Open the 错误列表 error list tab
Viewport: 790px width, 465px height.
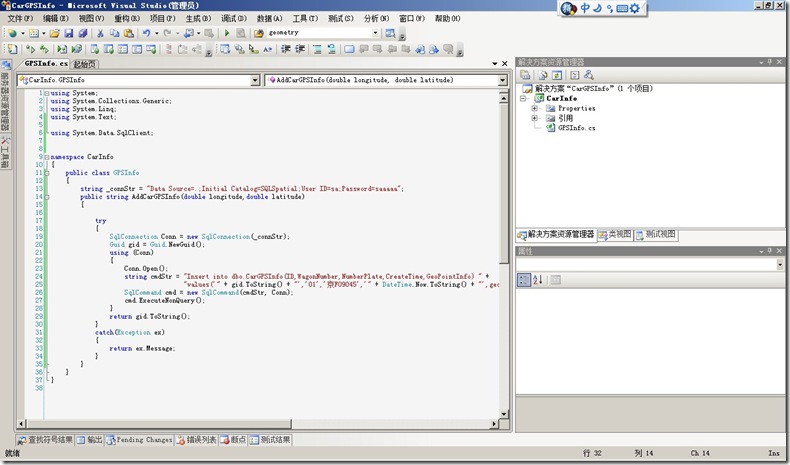coord(198,439)
